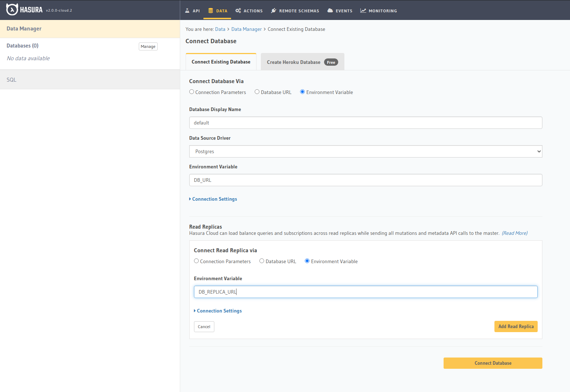Image resolution: width=570 pixels, height=392 pixels.
Task: Open Actions via the gears icon
Action: pos(238,11)
